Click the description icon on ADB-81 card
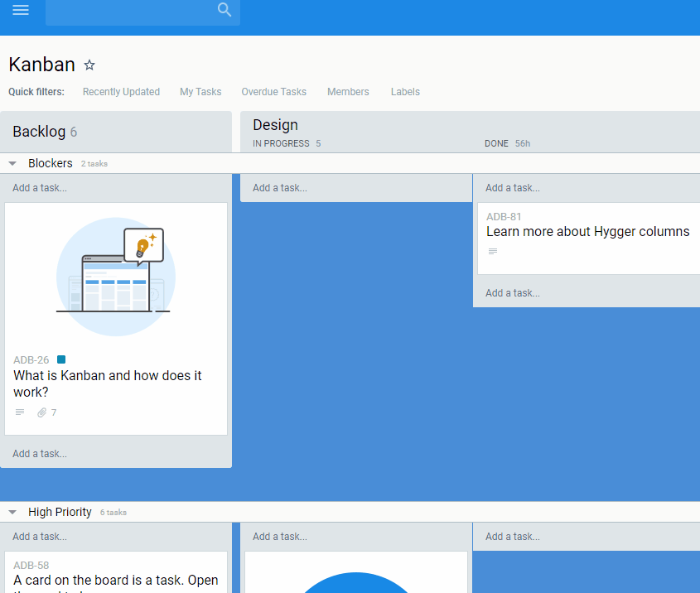This screenshot has width=700, height=593. click(x=493, y=252)
